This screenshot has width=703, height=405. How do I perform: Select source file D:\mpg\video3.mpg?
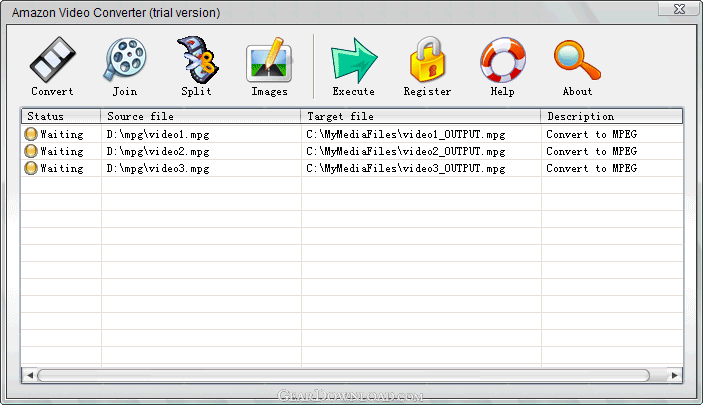click(x=158, y=169)
